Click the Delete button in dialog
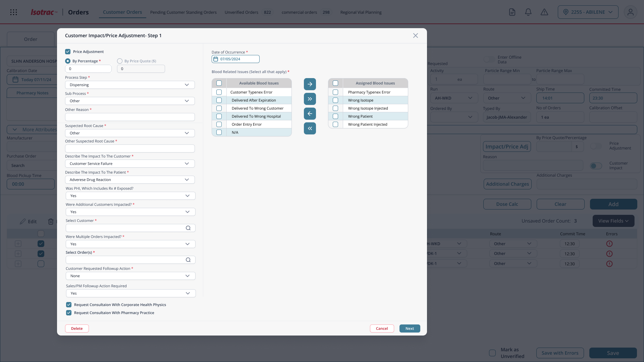The image size is (644, 362). coord(77,328)
